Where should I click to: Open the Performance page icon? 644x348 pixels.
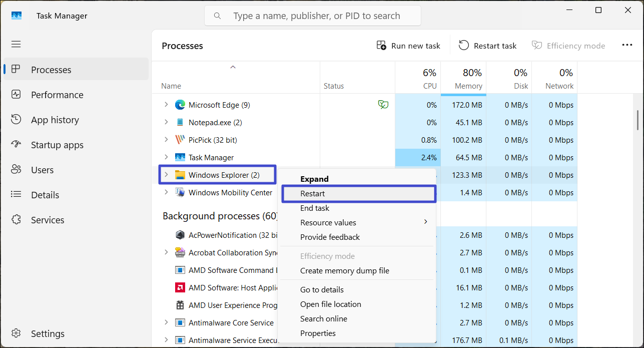click(16, 95)
